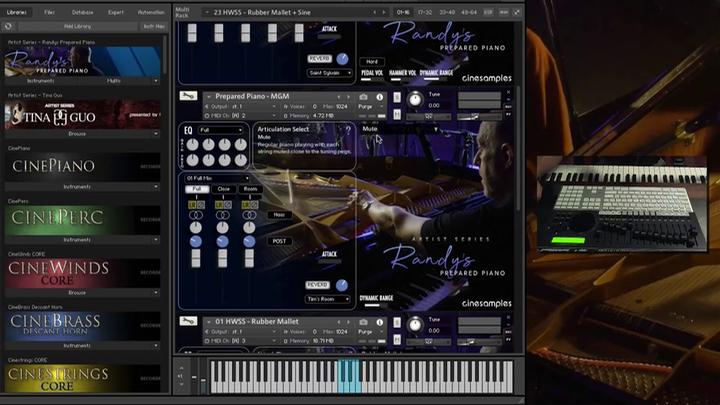Screen dimensions: 720x405
Task: Switch to the Database tab
Action: click(83, 12)
